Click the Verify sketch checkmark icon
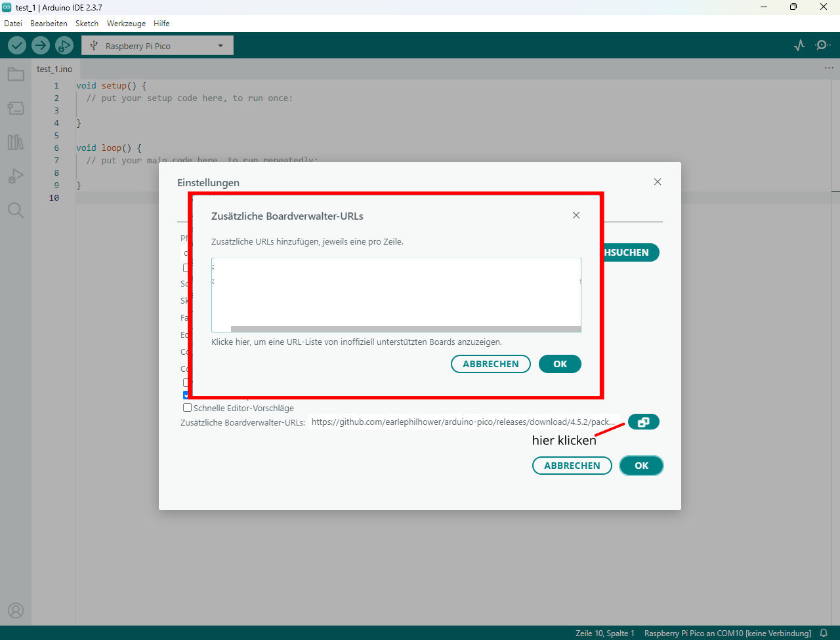 click(17, 45)
